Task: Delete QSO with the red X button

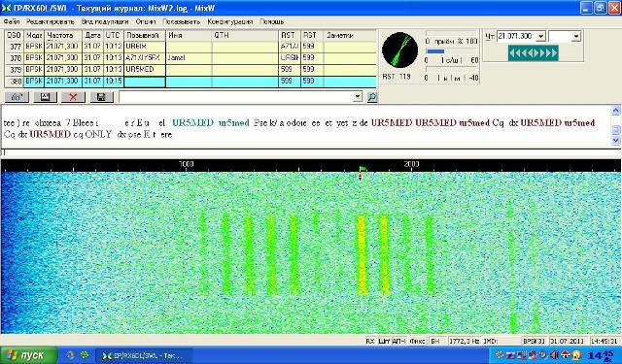Action: point(74,97)
